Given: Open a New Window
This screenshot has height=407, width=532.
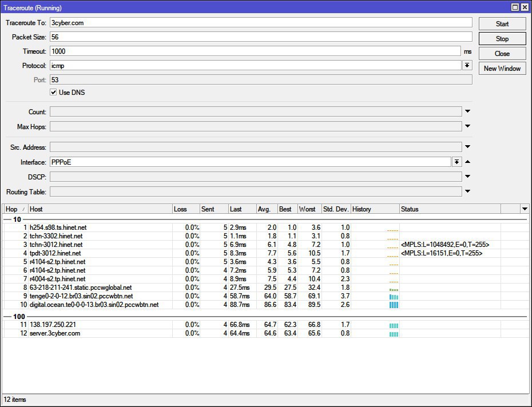Looking at the screenshot, I should click(502, 69).
